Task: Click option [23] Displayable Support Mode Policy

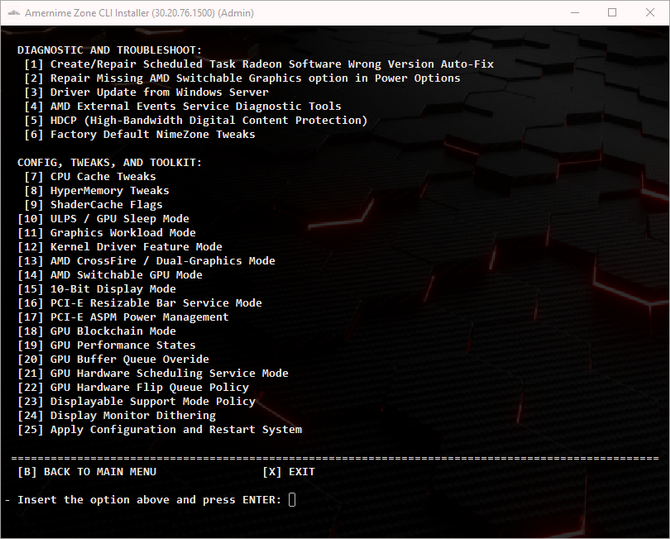Action: coord(136,402)
